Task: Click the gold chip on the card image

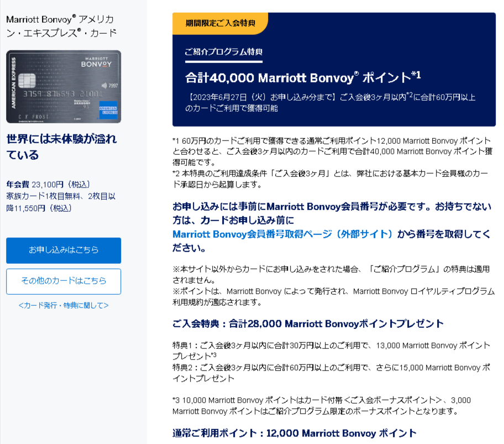Action: (25, 81)
